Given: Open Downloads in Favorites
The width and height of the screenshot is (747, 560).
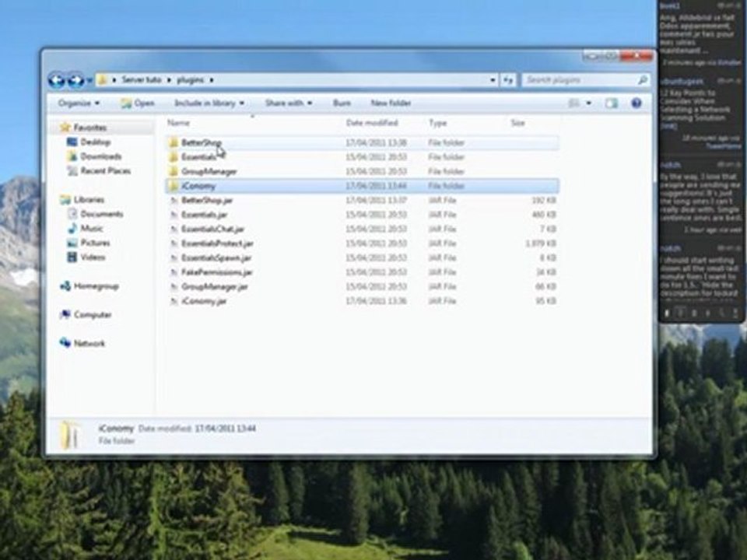Looking at the screenshot, I should pyautogui.click(x=100, y=156).
